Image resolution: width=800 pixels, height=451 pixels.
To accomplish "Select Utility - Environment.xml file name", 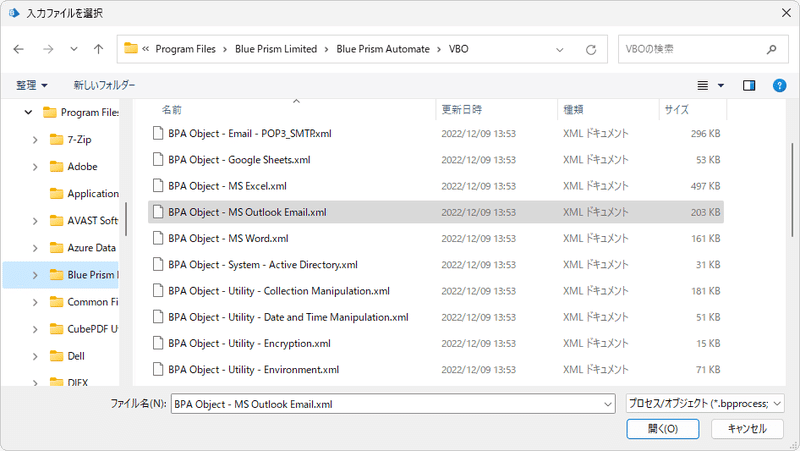I will point(254,369).
